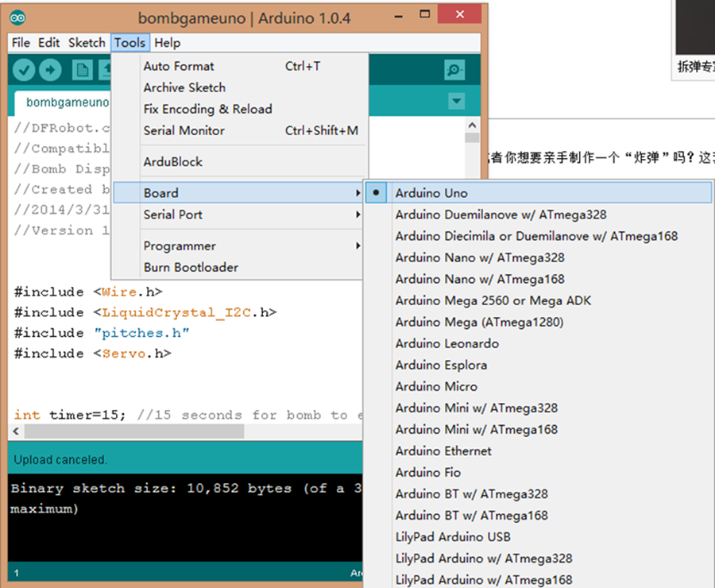Select Arduino BT w/ ATmega328
The width and height of the screenshot is (715, 588).
click(x=539, y=494)
